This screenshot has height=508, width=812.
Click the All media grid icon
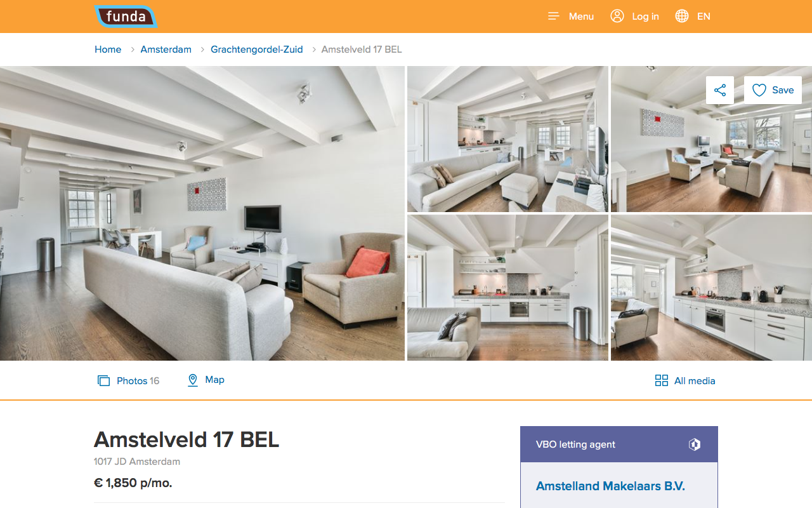click(x=662, y=381)
